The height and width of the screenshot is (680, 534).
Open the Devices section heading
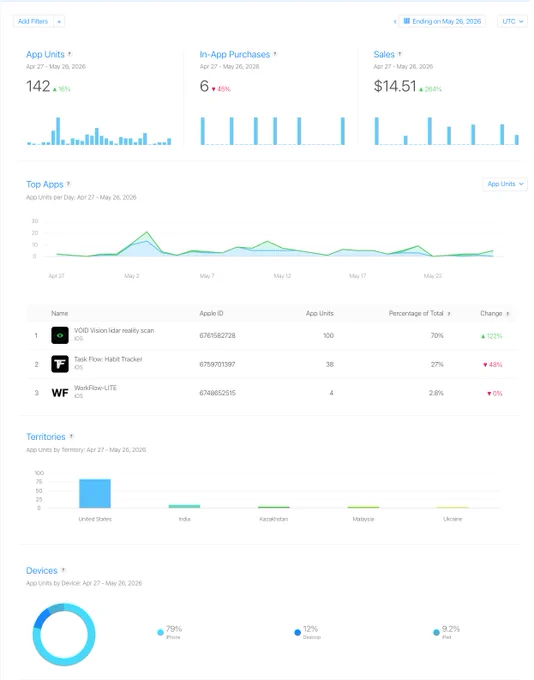pos(42,571)
